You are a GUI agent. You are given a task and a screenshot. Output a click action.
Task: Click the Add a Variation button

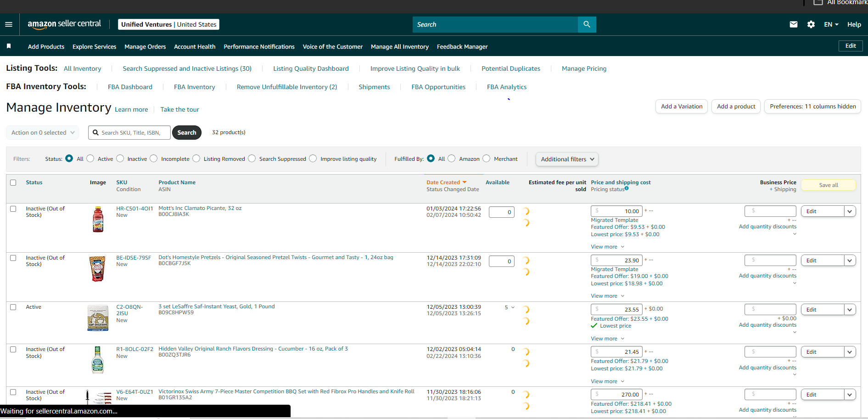682,107
